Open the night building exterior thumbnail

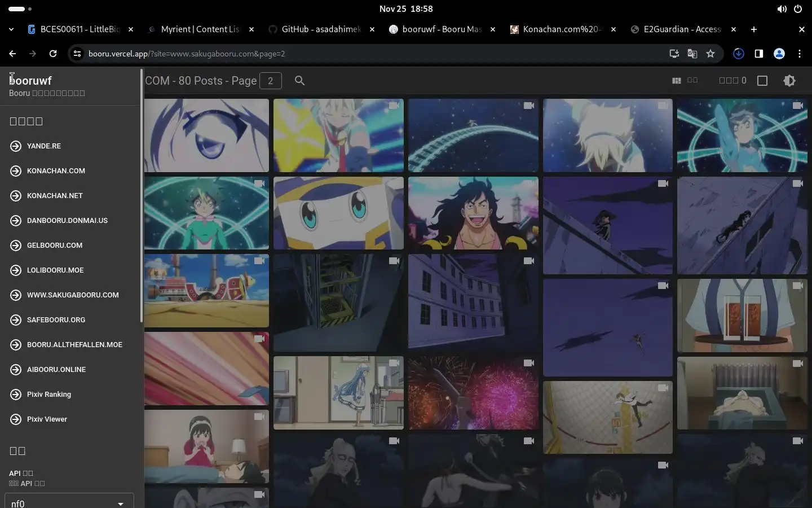coord(473,301)
